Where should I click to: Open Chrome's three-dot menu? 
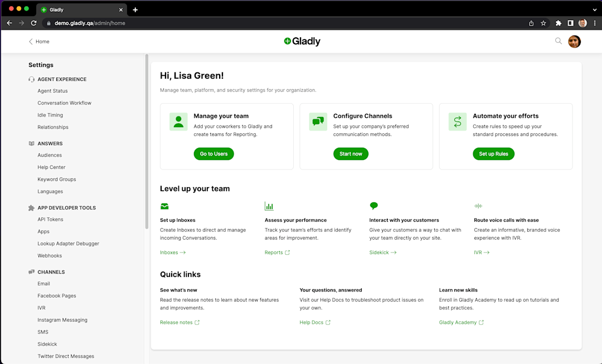pos(595,23)
